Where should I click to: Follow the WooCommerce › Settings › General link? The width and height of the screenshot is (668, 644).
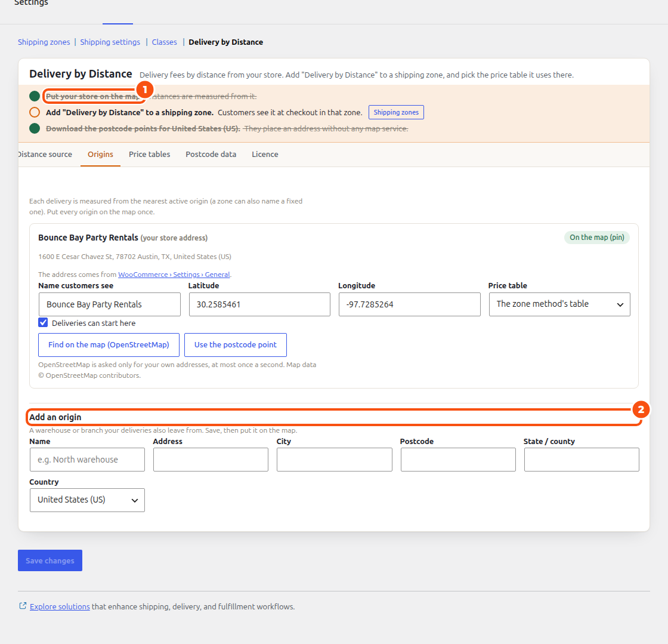coord(174,275)
